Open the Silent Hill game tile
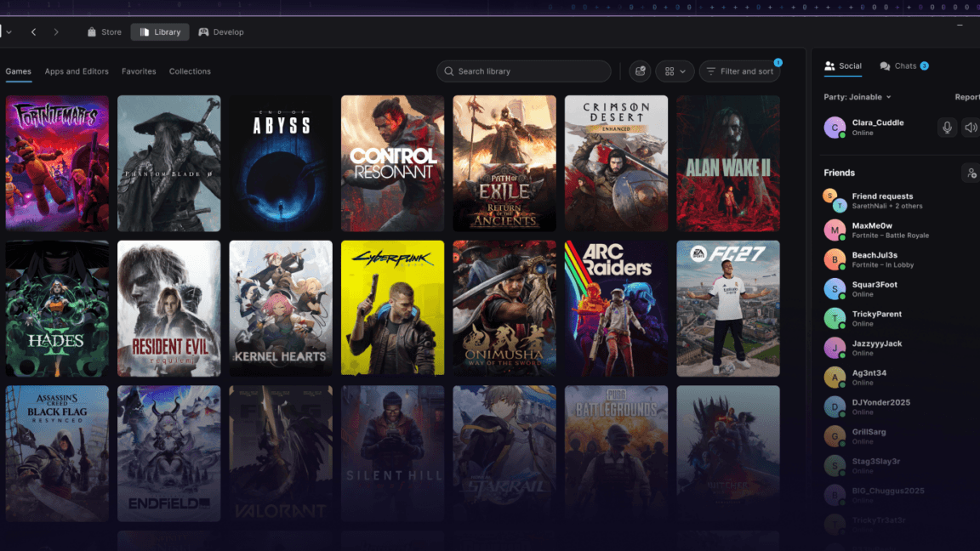980x551 pixels. click(392, 453)
